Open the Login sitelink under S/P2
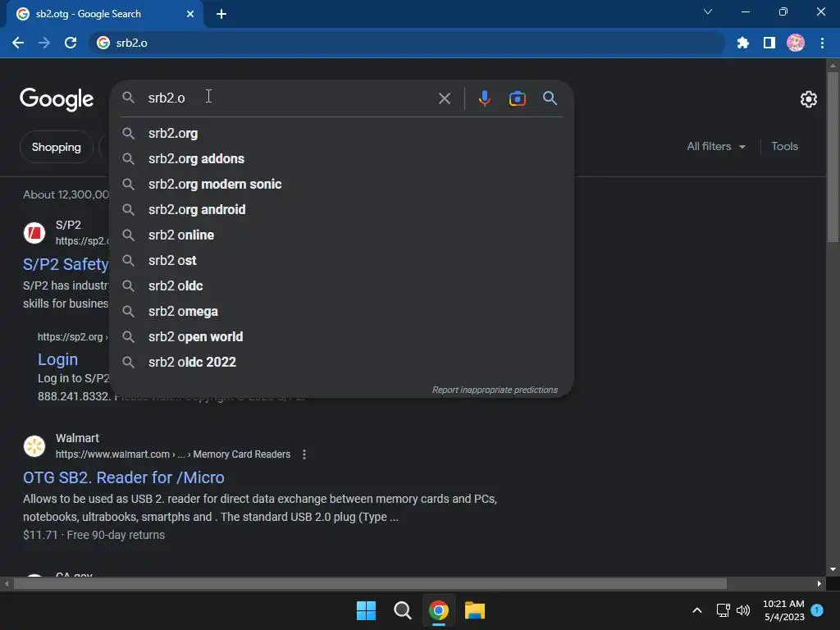Screen dimensions: 840x630 (x=57, y=359)
